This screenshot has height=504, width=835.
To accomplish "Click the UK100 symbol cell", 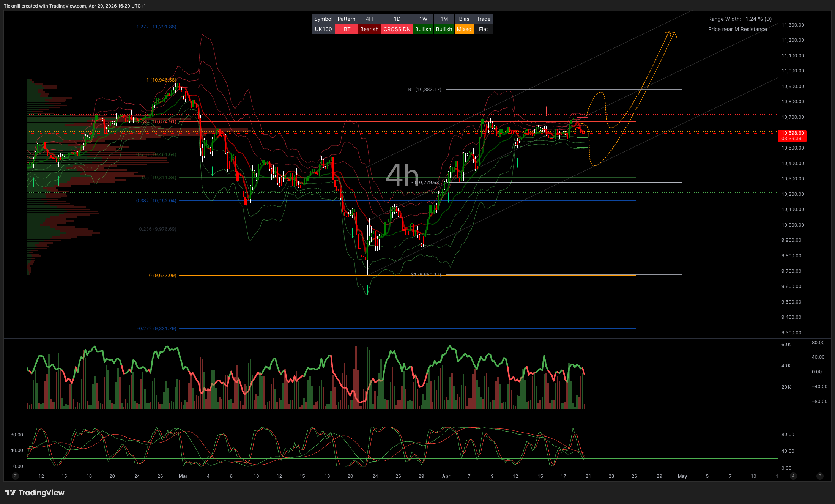I will pyautogui.click(x=323, y=29).
